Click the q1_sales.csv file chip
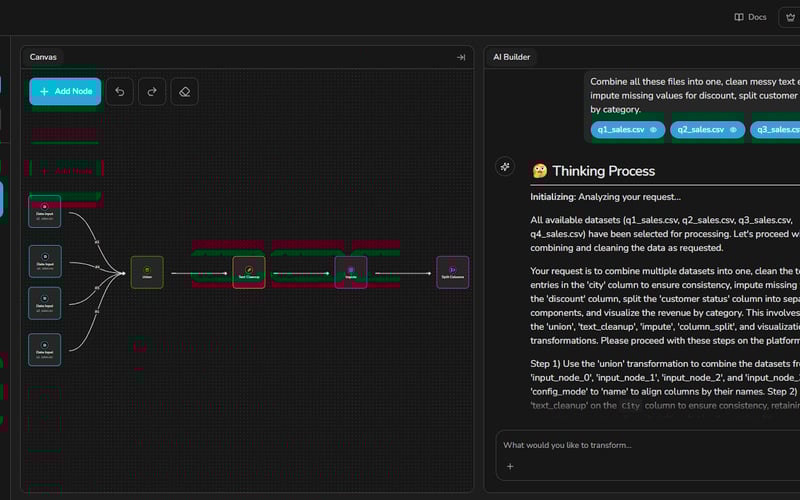This screenshot has width=800, height=500. 628,130
